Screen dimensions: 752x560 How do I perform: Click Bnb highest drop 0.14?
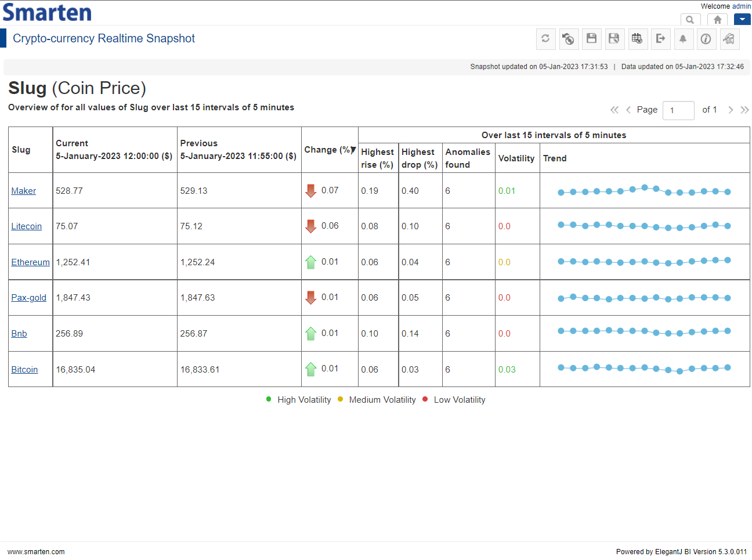[410, 334]
